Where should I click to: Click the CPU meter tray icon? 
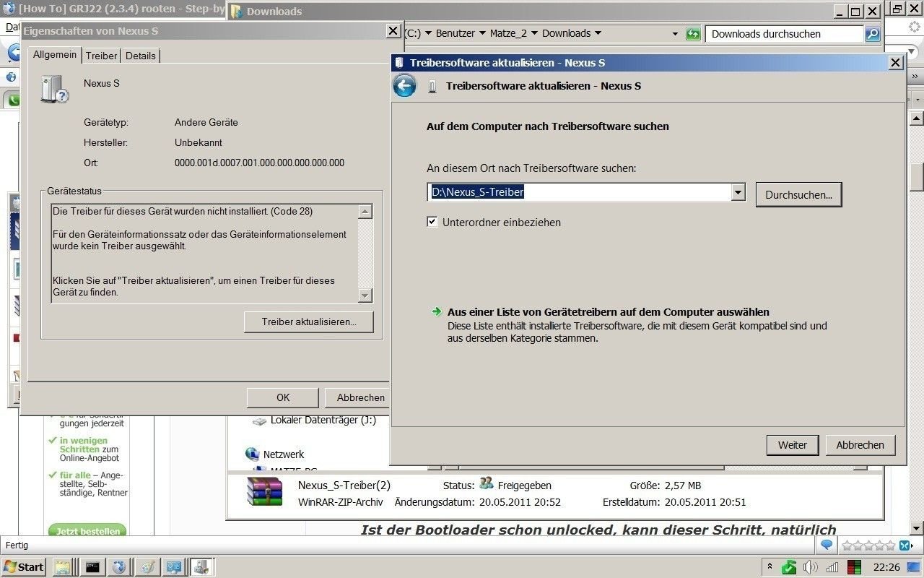(855, 567)
